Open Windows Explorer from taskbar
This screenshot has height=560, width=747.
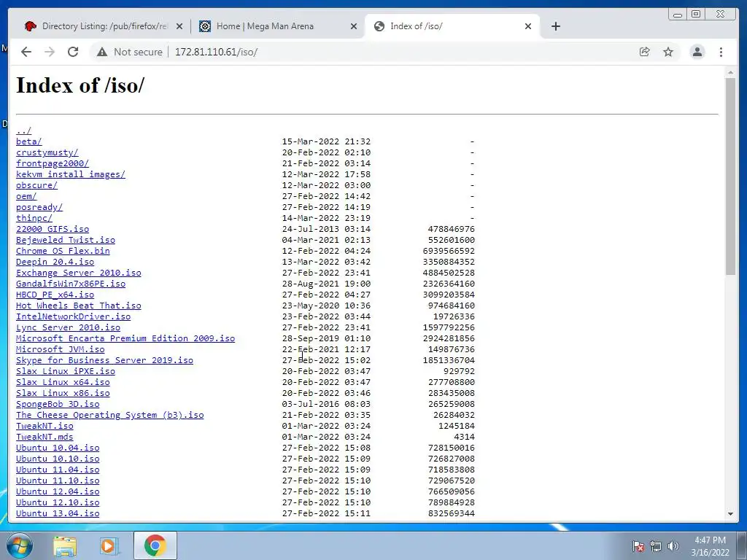pyautogui.click(x=65, y=545)
